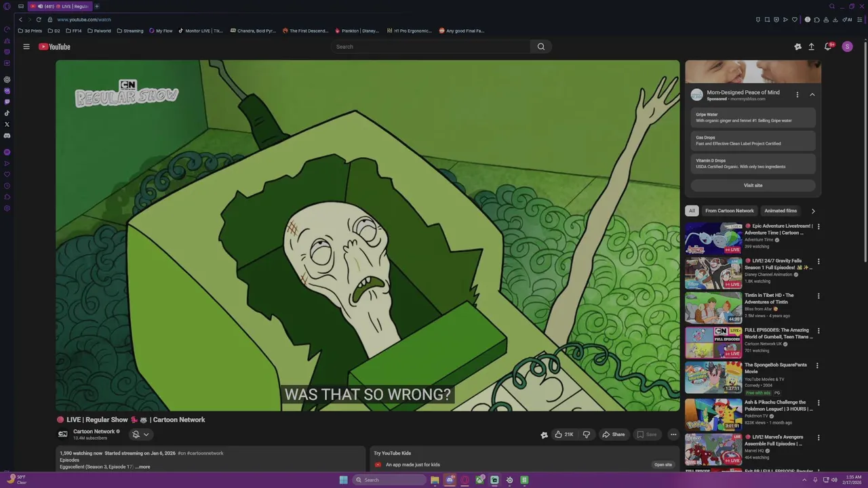This screenshot has height=488, width=868.
Task: Open File Explorer from the taskbar
Action: (x=435, y=480)
